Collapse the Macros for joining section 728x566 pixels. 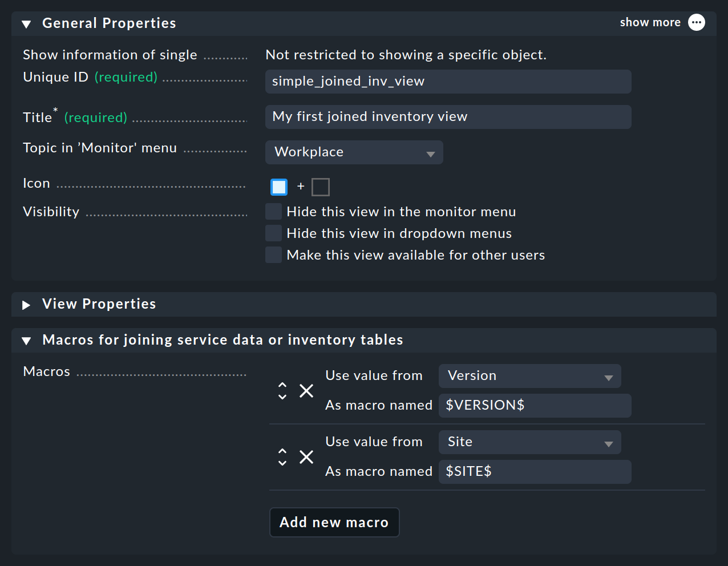click(26, 340)
